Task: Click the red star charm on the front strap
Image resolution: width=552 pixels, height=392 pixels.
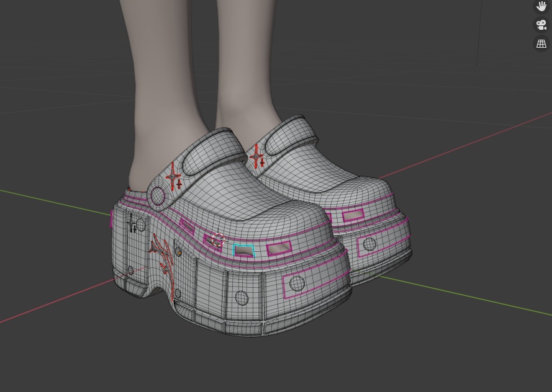Action: pyautogui.click(x=174, y=177)
